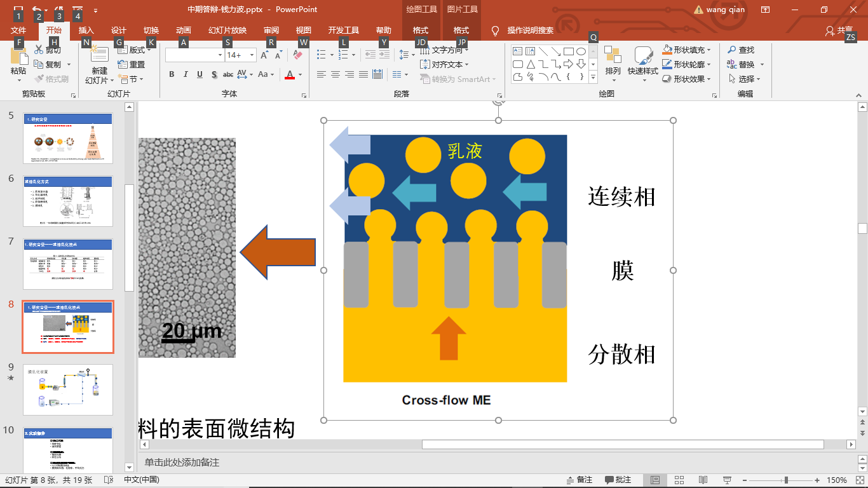Open the font size dropdown
Screen dimensions: 868x488
252,55
